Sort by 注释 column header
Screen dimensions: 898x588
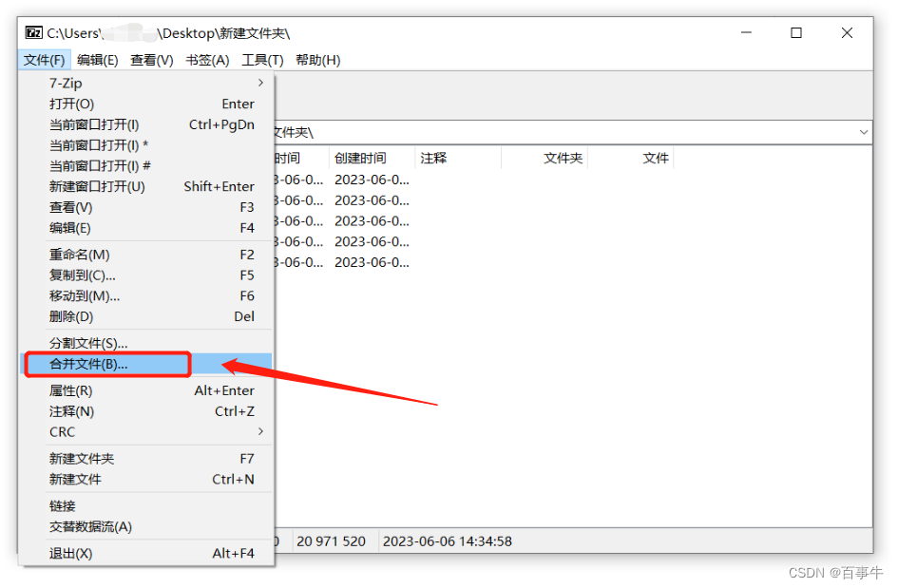point(458,158)
